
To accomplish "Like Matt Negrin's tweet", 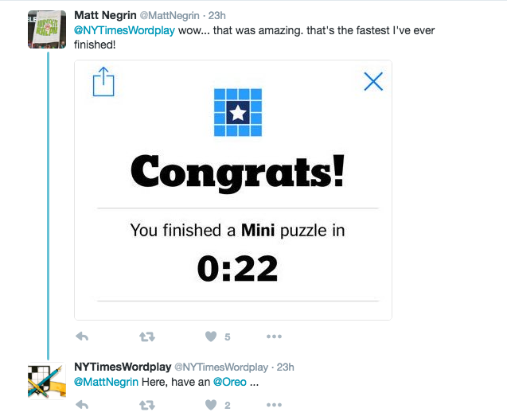I will tap(211, 336).
